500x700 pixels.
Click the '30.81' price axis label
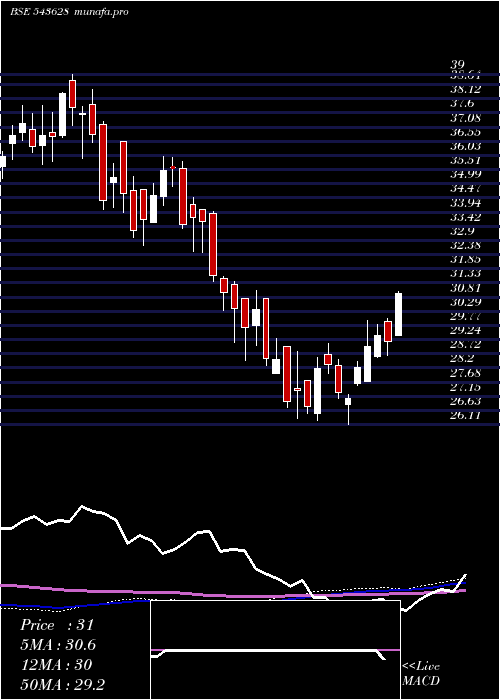point(466,288)
